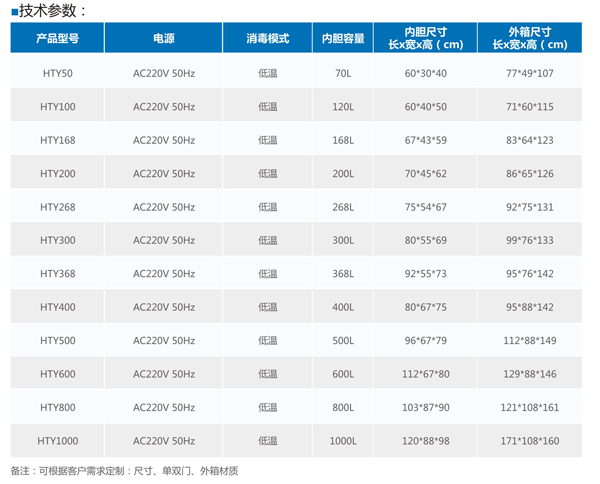Click the 消毒模式 column header

pos(267,38)
